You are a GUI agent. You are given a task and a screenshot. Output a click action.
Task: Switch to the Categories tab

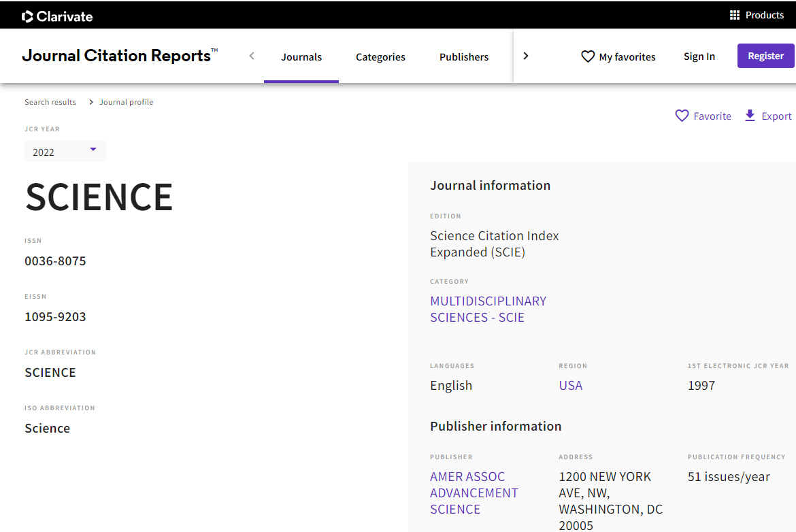point(380,57)
